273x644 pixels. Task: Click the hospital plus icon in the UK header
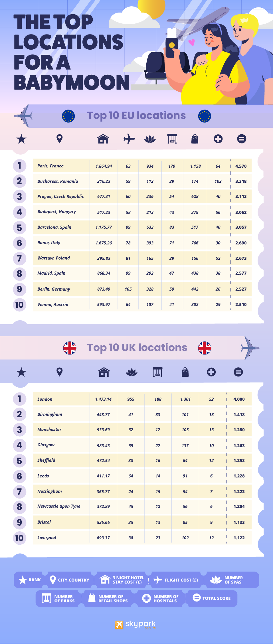tap(211, 372)
